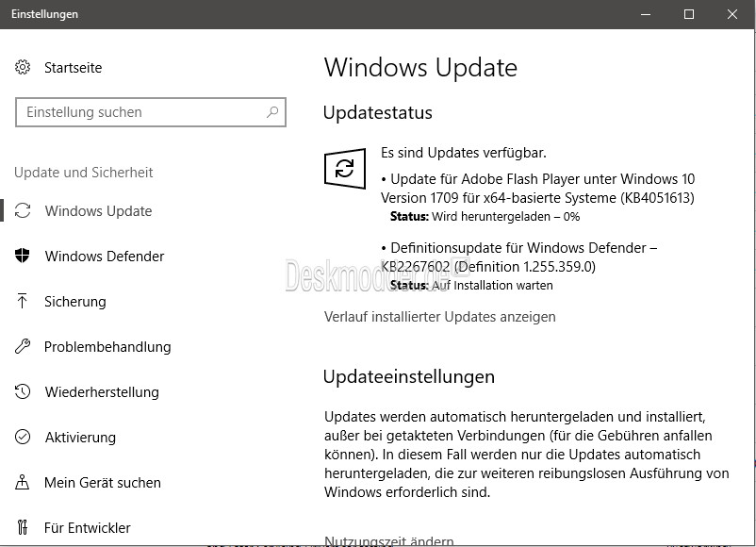The height and width of the screenshot is (547, 756).
Task: Maximize the Einstellungen window
Action: tap(689, 14)
